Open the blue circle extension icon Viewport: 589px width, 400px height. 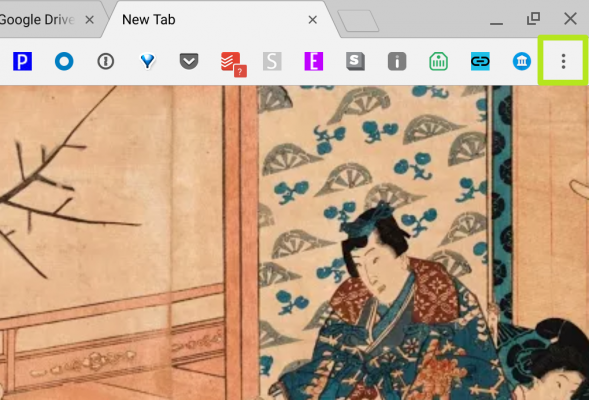(64, 61)
